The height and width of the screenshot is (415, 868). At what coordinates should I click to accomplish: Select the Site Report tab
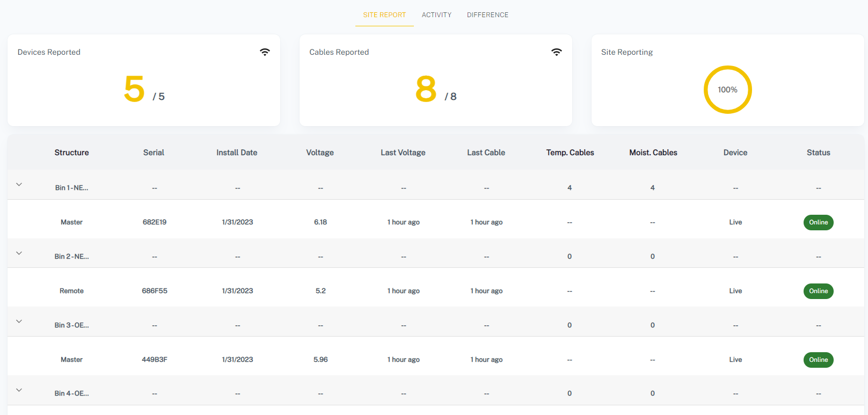(x=384, y=15)
